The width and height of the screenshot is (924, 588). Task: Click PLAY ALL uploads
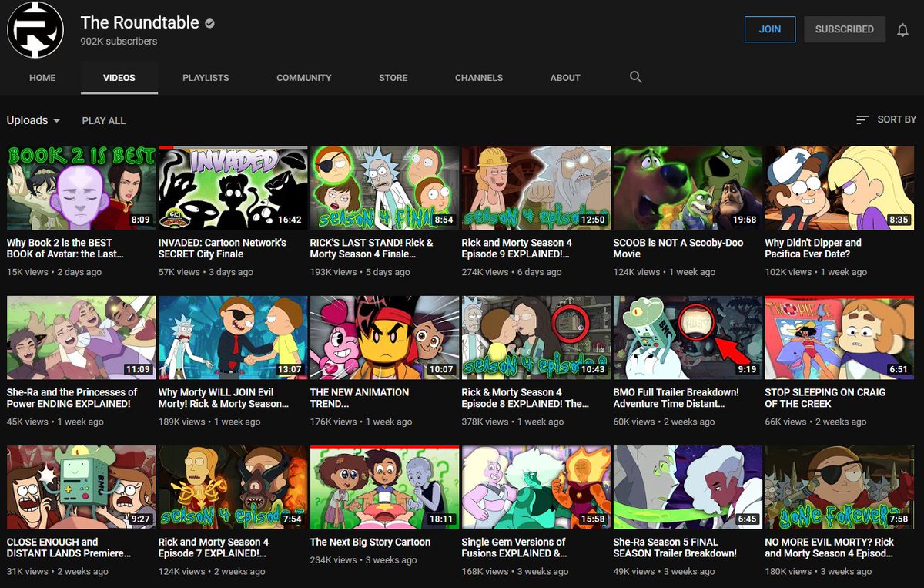tap(104, 120)
